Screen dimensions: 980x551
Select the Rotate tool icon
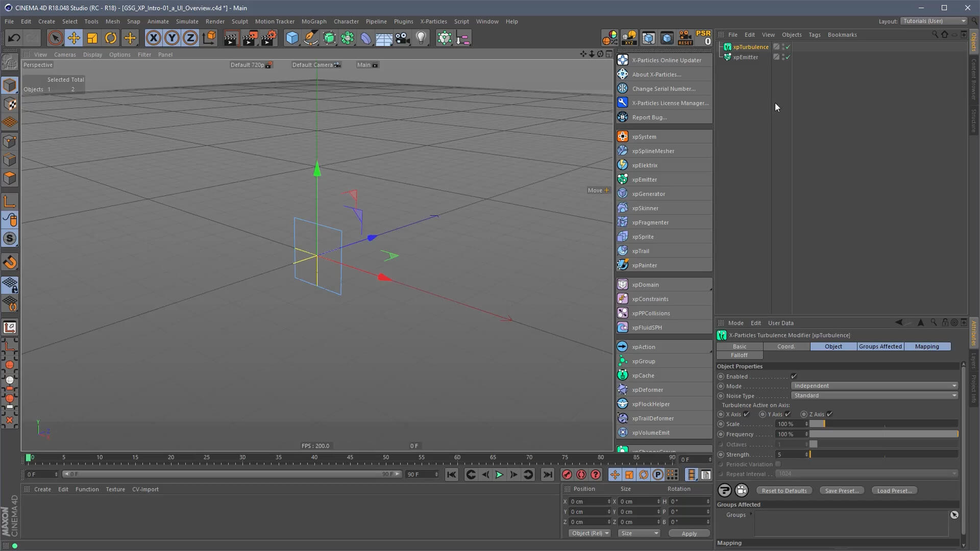pos(111,38)
